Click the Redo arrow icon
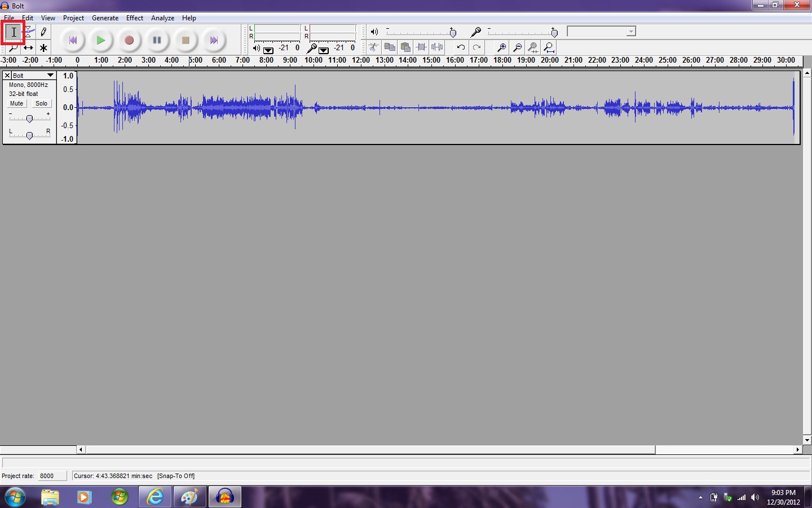 tap(476, 47)
